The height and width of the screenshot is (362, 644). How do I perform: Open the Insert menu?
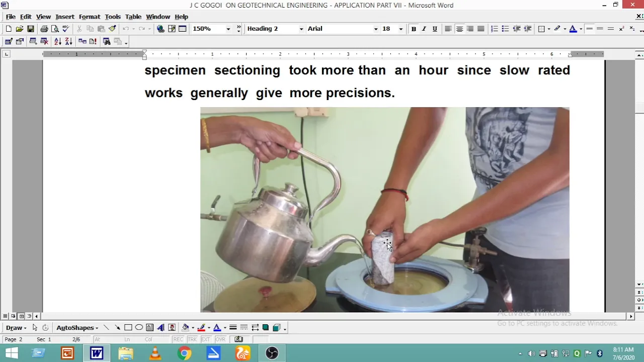click(65, 17)
